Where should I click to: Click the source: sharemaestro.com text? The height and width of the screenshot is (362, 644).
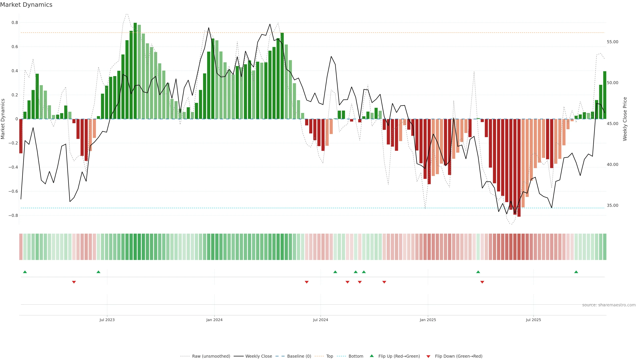coord(609,305)
